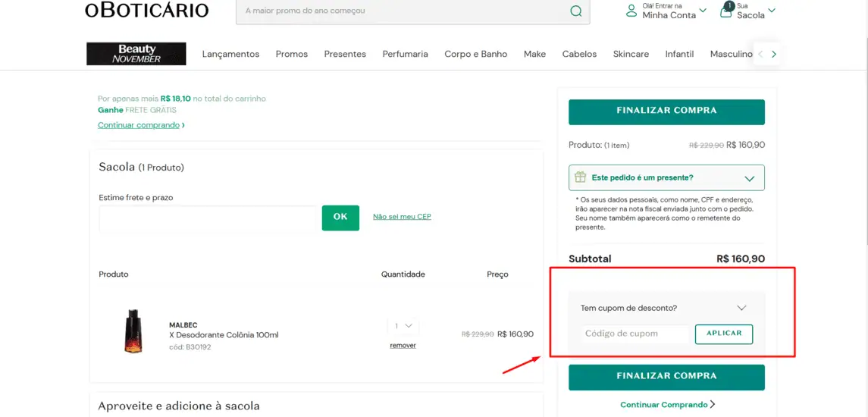Click the product code B30192 text
This screenshot has width=868, height=417.
190,347
